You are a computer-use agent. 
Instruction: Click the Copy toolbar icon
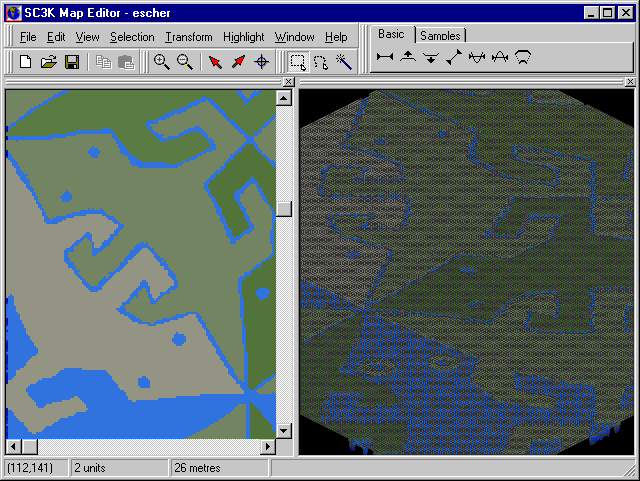[x=103, y=62]
